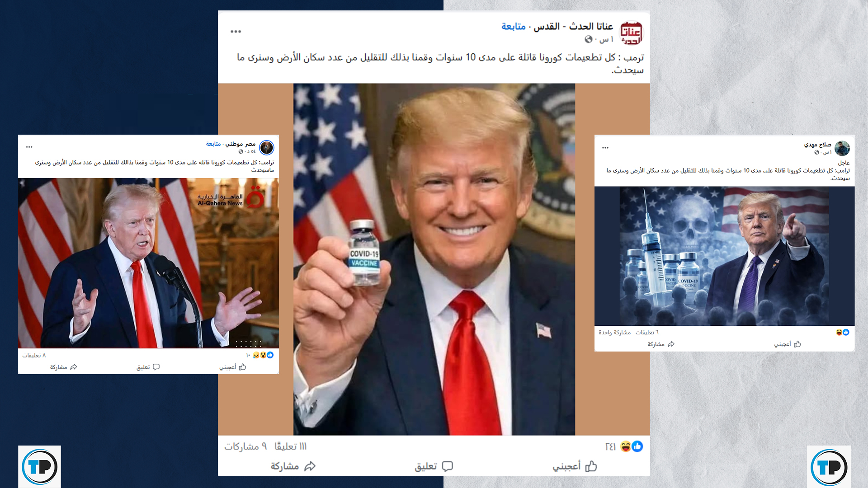
Task: Click the Like thumbs-up icon on center post
Action: [x=591, y=466]
